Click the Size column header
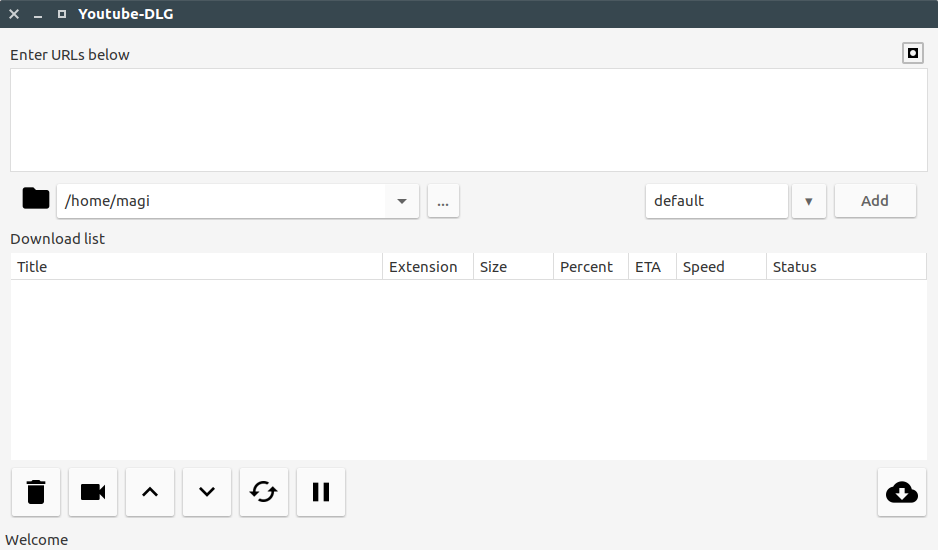Image resolution: width=938 pixels, height=550 pixels. coord(513,267)
